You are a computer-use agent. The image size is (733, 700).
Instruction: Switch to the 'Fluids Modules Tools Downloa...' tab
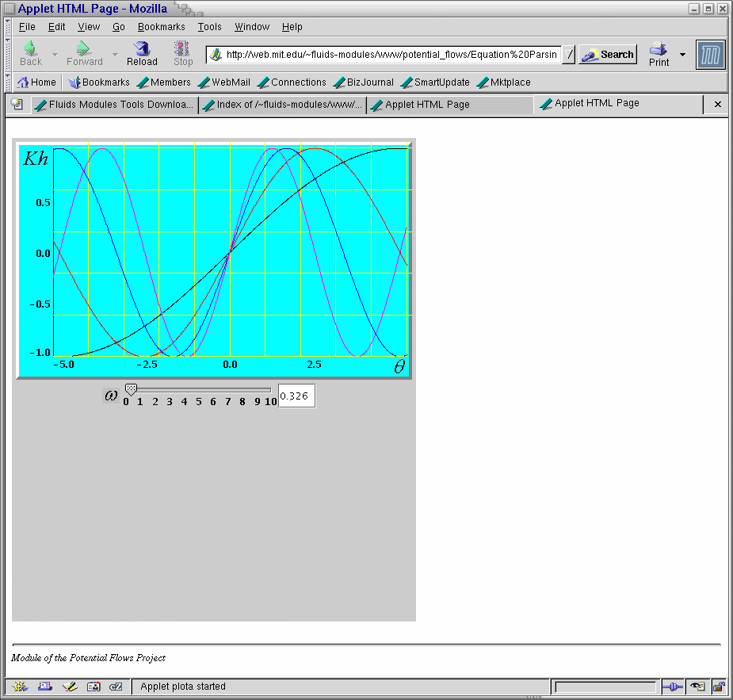tap(114, 105)
